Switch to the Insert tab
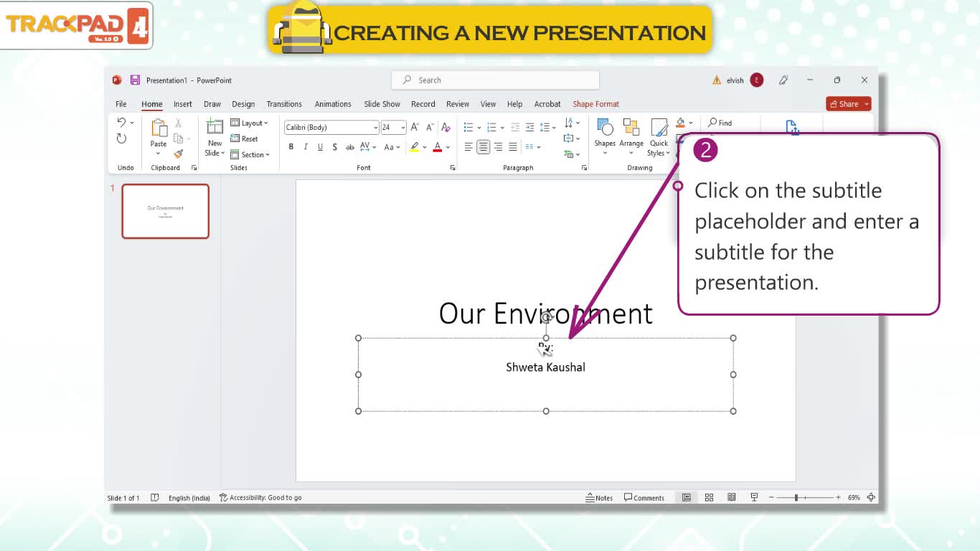The height and width of the screenshot is (551, 980). [182, 104]
